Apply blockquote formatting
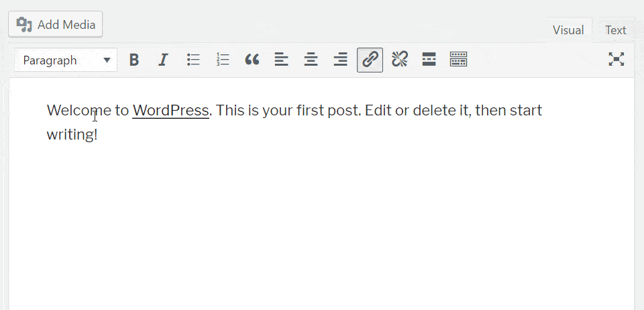The width and height of the screenshot is (644, 310). pos(252,60)
